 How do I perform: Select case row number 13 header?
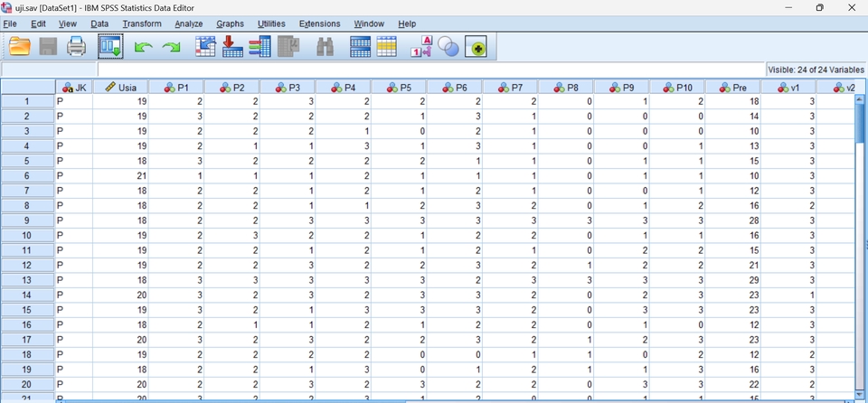28,280
